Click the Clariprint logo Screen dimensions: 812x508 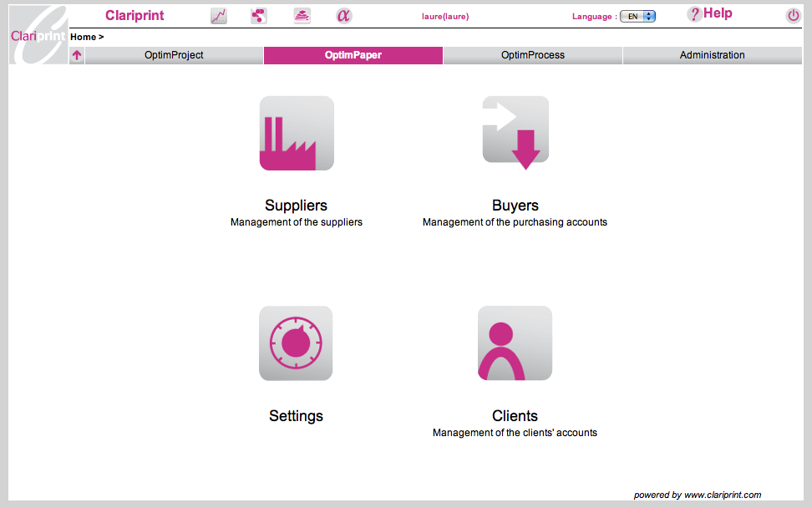(38, 35)
